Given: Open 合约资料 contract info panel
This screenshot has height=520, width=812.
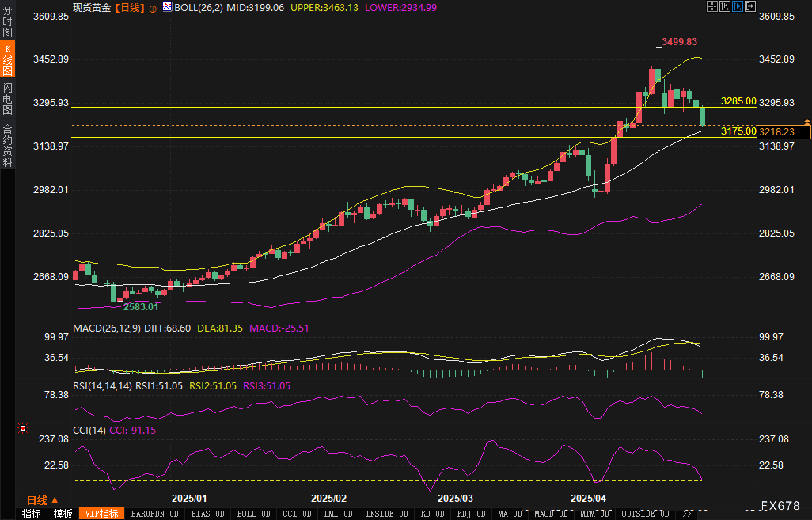Looking at the screenshot, I should point(8,145).
